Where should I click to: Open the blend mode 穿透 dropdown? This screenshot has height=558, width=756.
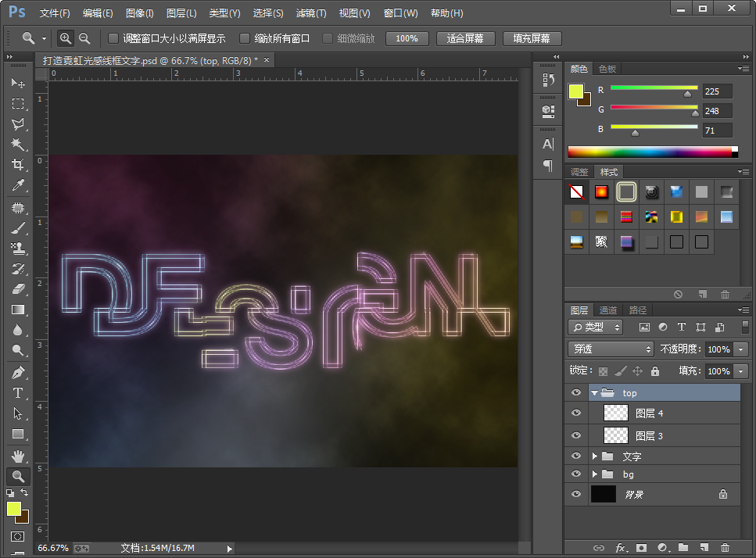pyautogui.click(x=611, y=349)
